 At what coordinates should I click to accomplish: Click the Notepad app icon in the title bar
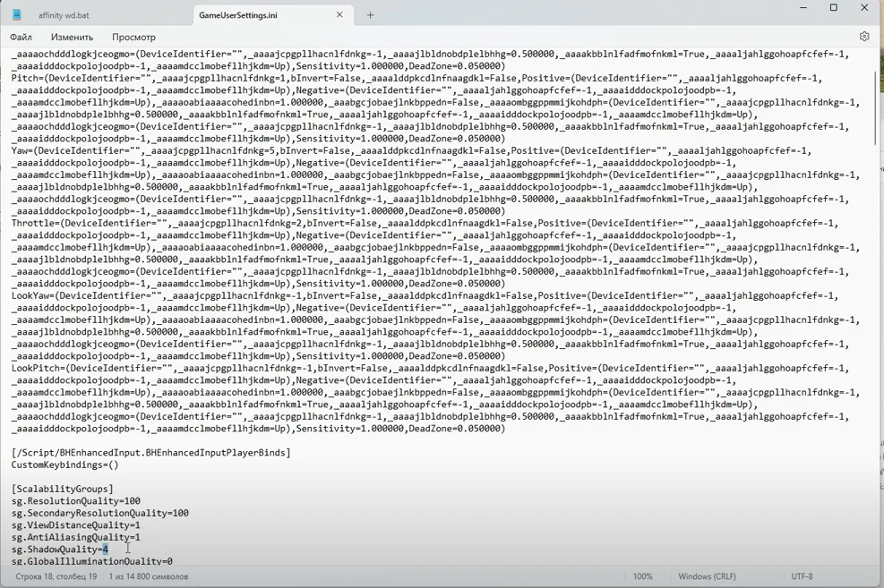(x=17, y=15)
